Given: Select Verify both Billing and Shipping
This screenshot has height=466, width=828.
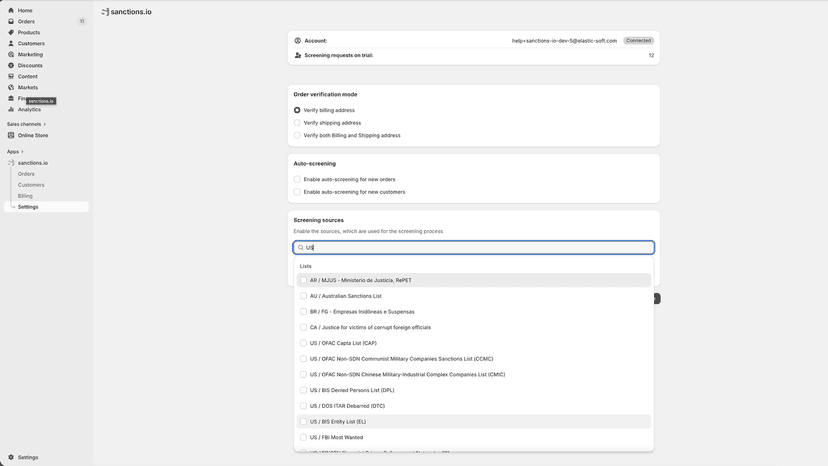Looking at the screenshot, I should (297, 136).
